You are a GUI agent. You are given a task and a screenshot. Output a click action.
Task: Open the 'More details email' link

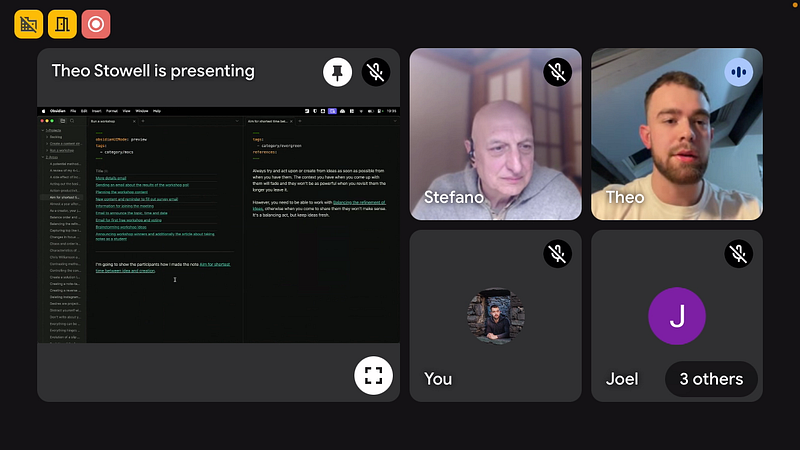111,178
